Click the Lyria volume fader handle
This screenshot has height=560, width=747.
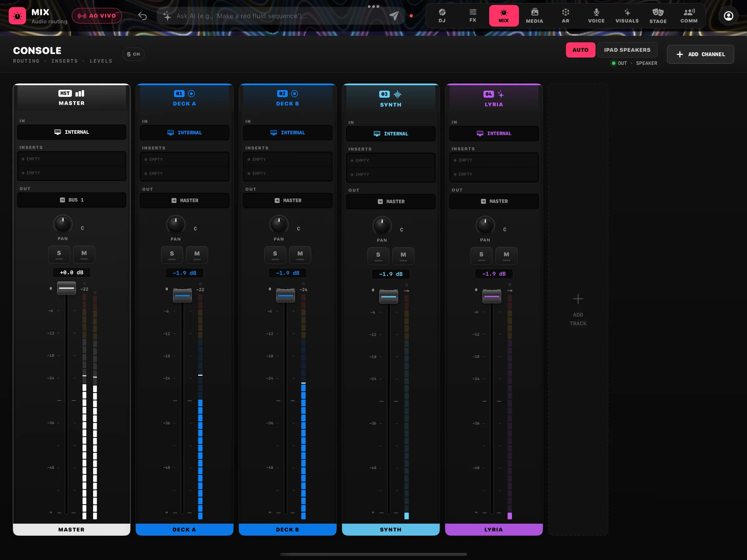[492, 296]
